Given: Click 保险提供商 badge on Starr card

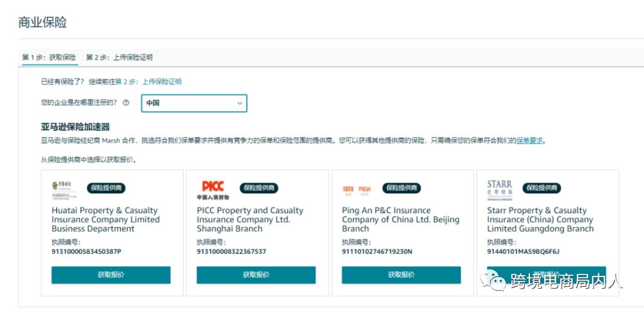Looking at the screenshot, I should 542,188.
